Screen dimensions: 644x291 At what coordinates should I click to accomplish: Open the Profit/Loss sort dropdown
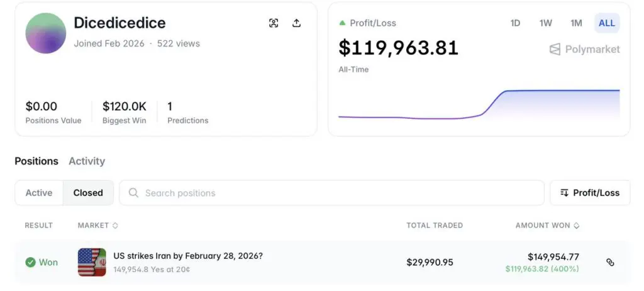click(590, 193)
